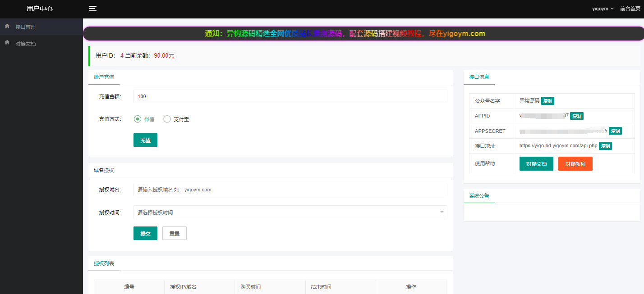Reset the domain authorization form
Image resolution: width=644 pixels, height=294 pixels.
[174, 233]
